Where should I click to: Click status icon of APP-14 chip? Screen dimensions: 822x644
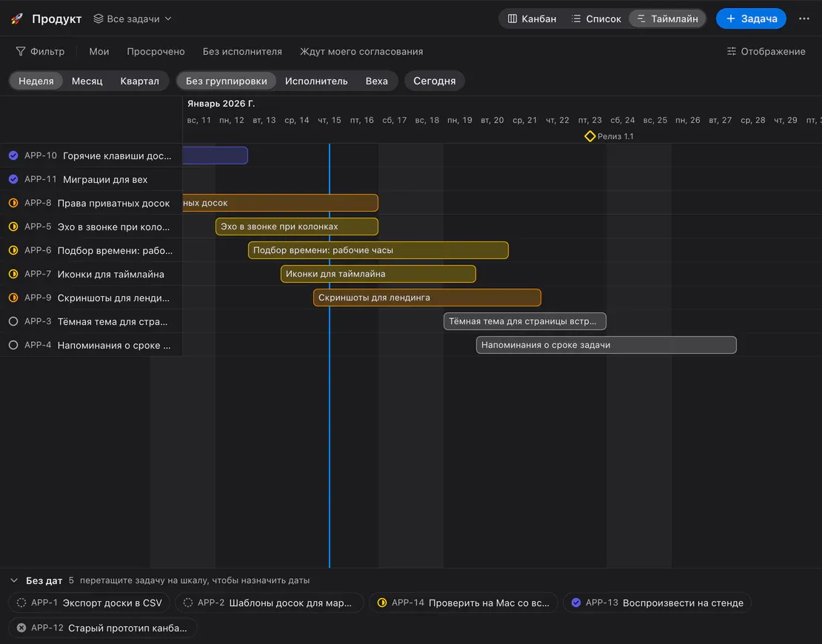pyautogui.click(x=382, y=603)
